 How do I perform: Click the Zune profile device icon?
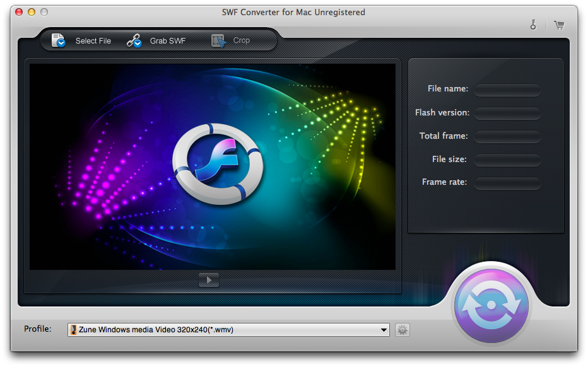(x=73, y=330)
